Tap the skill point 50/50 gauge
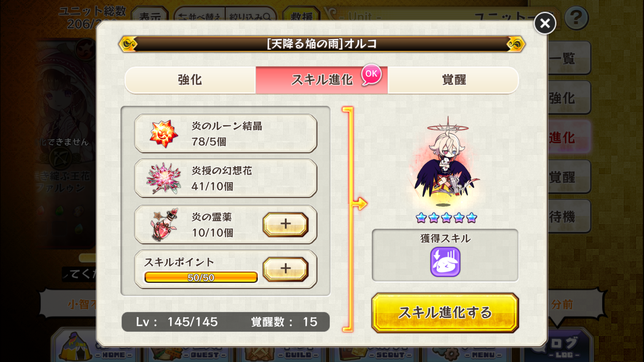644x362 pixels. 201,277
